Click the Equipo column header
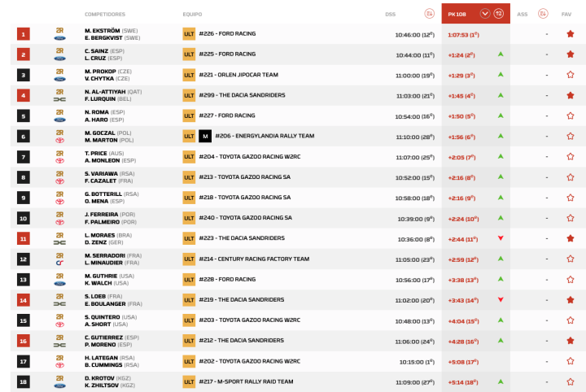Screen dimensions: 586x392 (x=193, y=14)
